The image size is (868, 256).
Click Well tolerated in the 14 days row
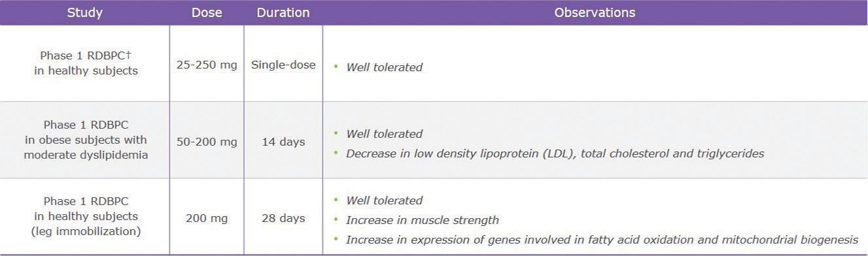tap(384, 133)
